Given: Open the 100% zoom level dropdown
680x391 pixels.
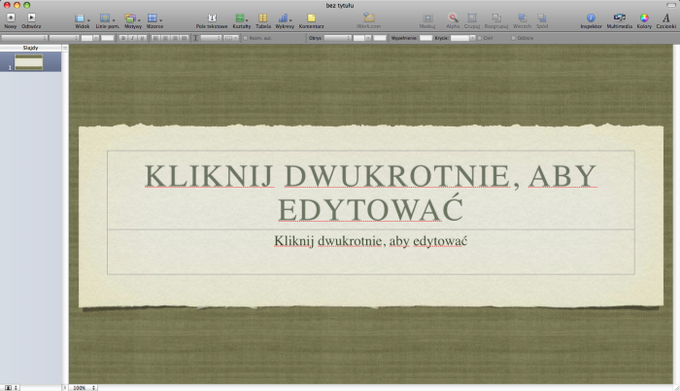Looking at the screenshot, I should click(x=82, y=388).
